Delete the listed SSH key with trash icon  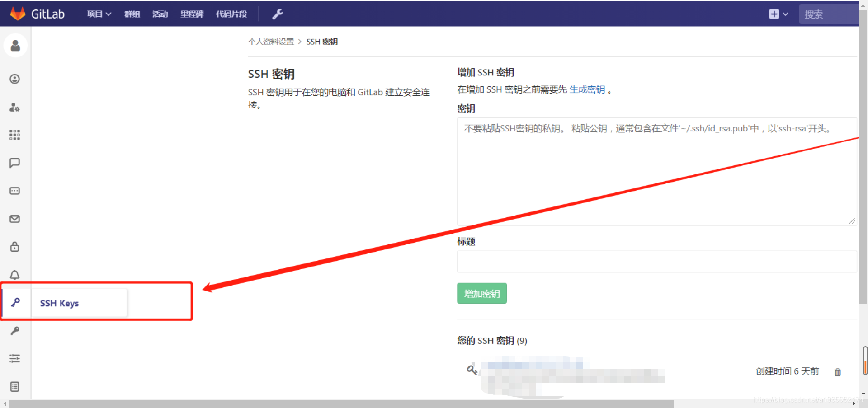[x=837, y=371]
